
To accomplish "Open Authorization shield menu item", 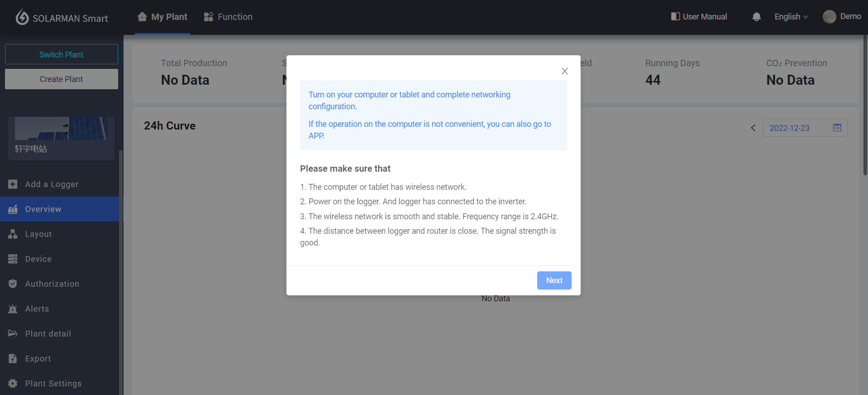I will [x=13, y=284].
